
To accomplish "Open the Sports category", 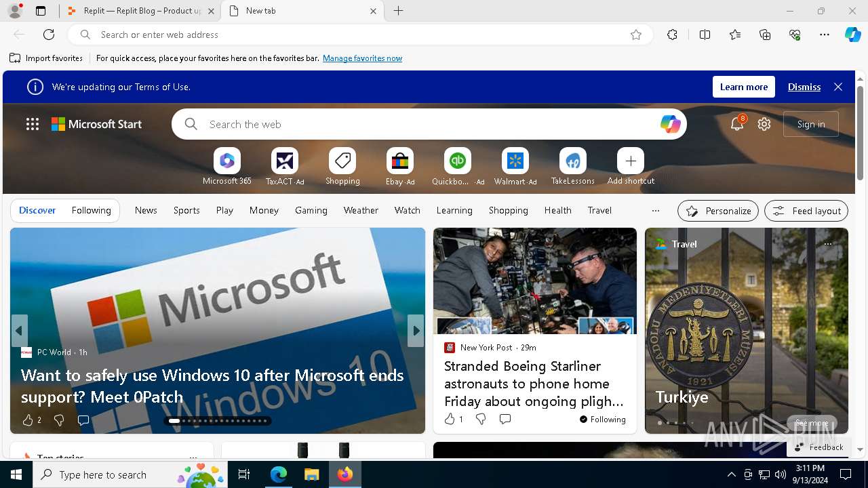I will 186,210.
